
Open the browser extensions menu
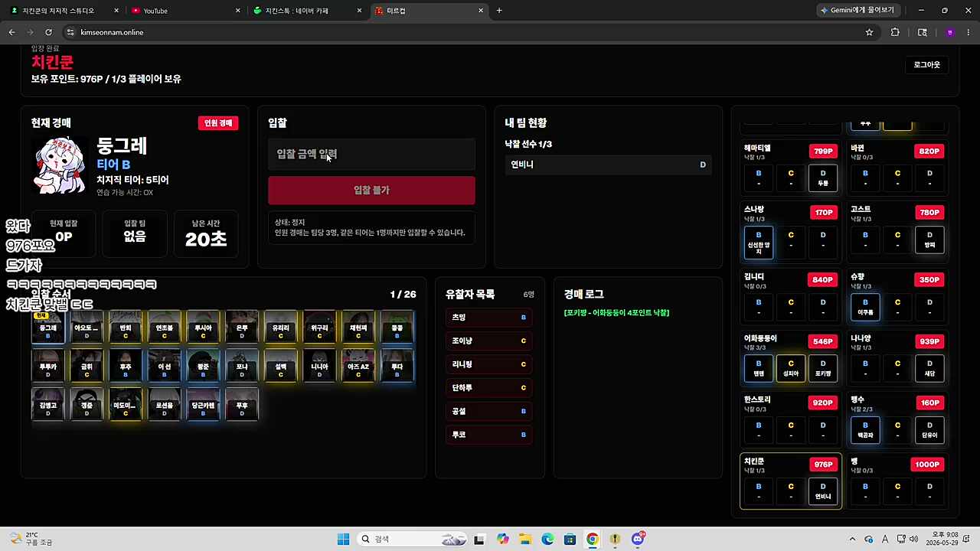coord(895,32)
